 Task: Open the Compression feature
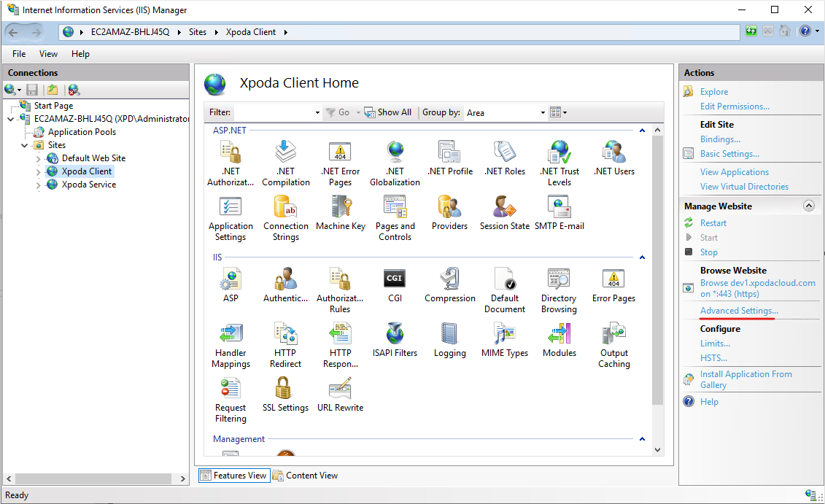(x=450, y=285)
